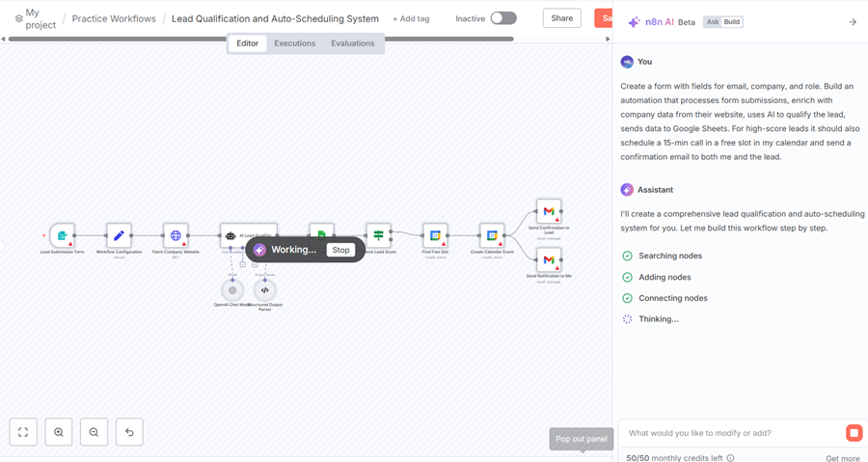
Task: Click the chat message input field
Action: [728, 433]
